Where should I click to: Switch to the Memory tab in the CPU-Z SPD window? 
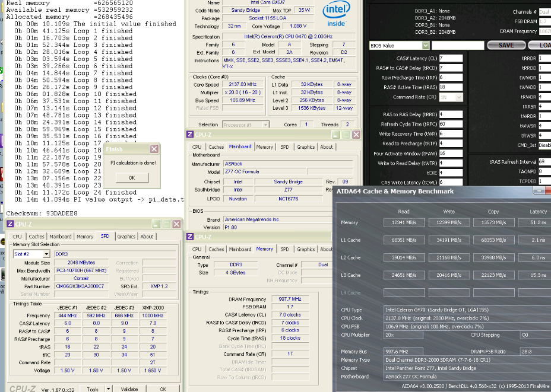[85, 237]
